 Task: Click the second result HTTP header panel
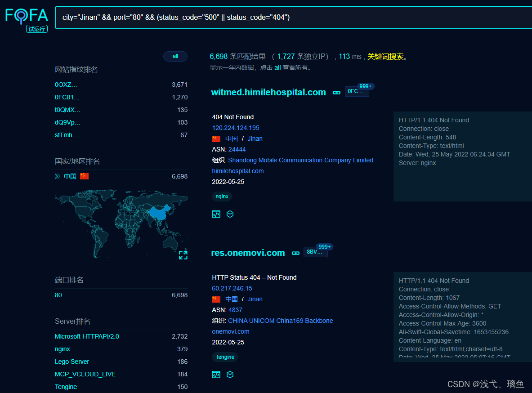(463, 317)
